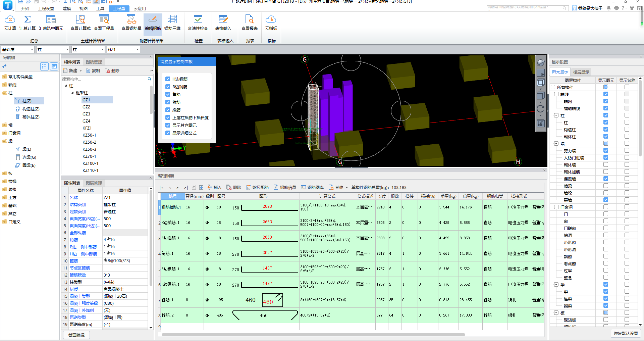Open the 建模 ribbon tab

coord(67,8)
